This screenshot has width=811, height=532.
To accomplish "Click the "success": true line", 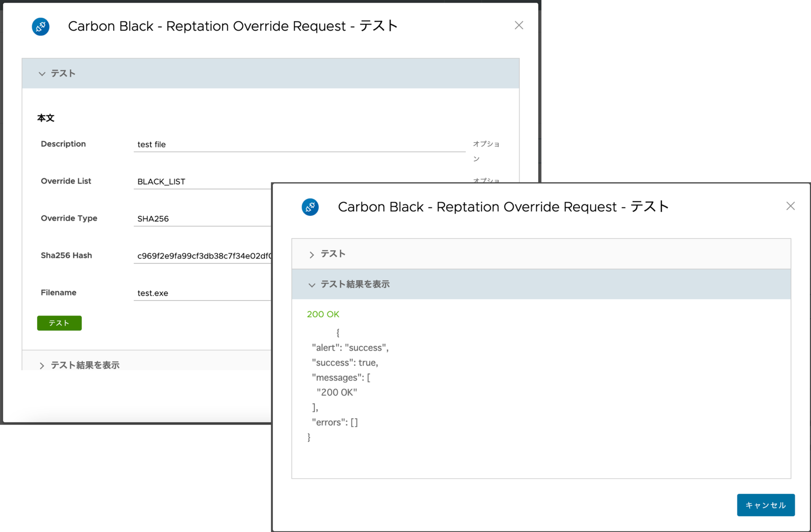I will 345,363.
